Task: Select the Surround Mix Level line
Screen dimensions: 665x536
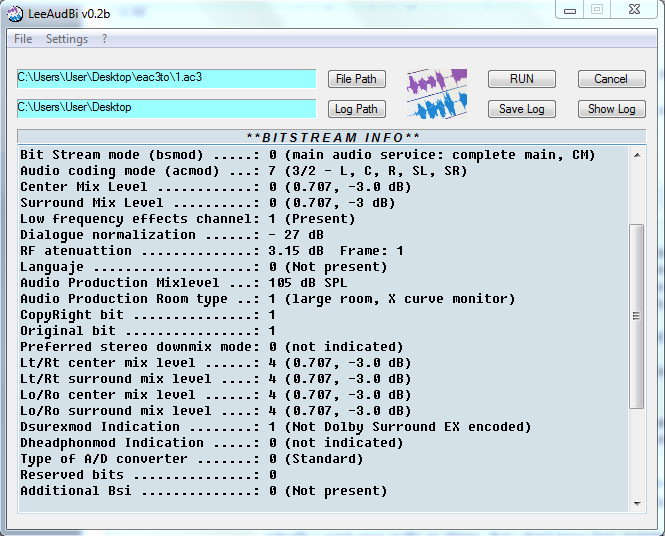Action: (x=207, y=203)
